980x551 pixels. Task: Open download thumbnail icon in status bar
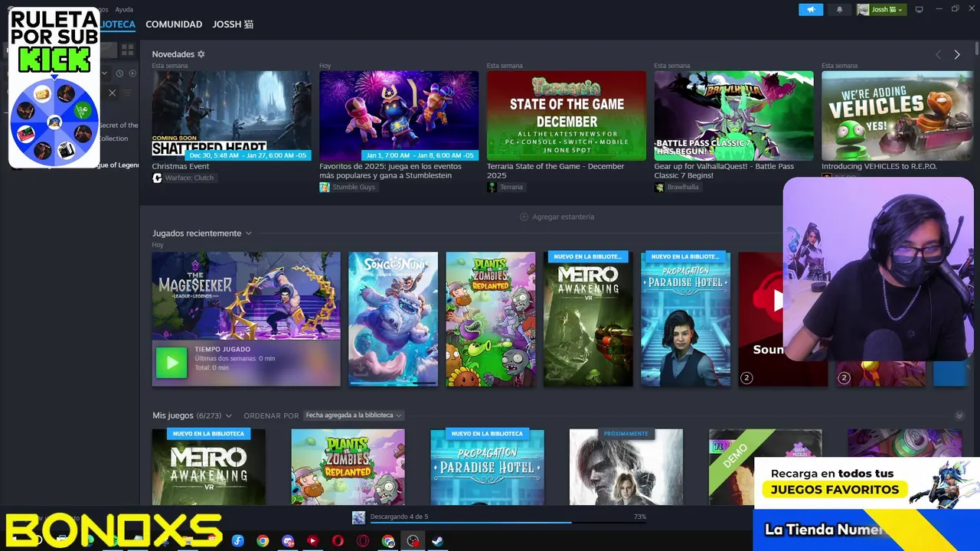(x=358, y=518)
